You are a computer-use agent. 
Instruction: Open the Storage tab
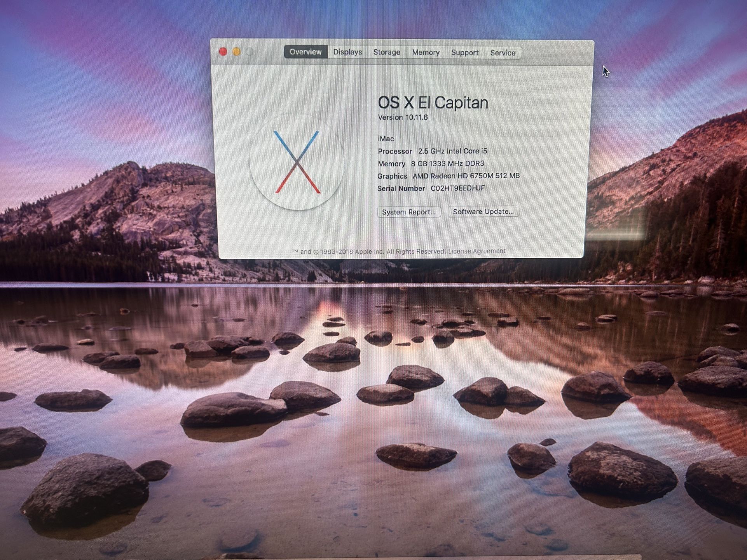[x=387, y=52]
